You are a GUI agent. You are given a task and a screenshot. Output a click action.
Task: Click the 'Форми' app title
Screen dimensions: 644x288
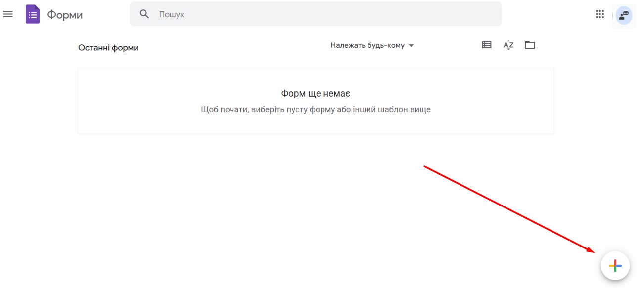click(65, 15)
